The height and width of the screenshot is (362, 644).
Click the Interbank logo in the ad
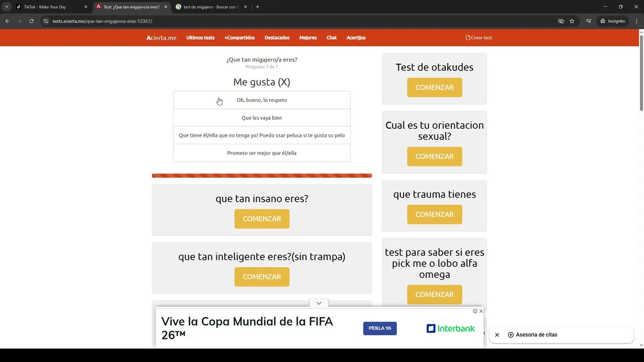pos(451,328)
